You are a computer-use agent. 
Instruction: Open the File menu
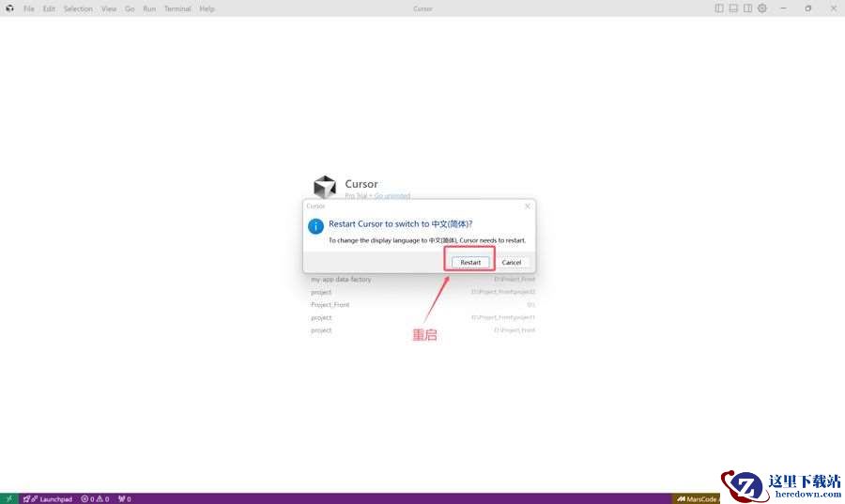29,8
